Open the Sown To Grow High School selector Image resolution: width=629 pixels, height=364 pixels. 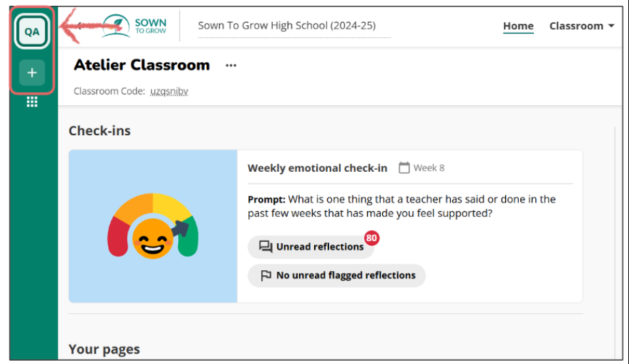[286, 26]
